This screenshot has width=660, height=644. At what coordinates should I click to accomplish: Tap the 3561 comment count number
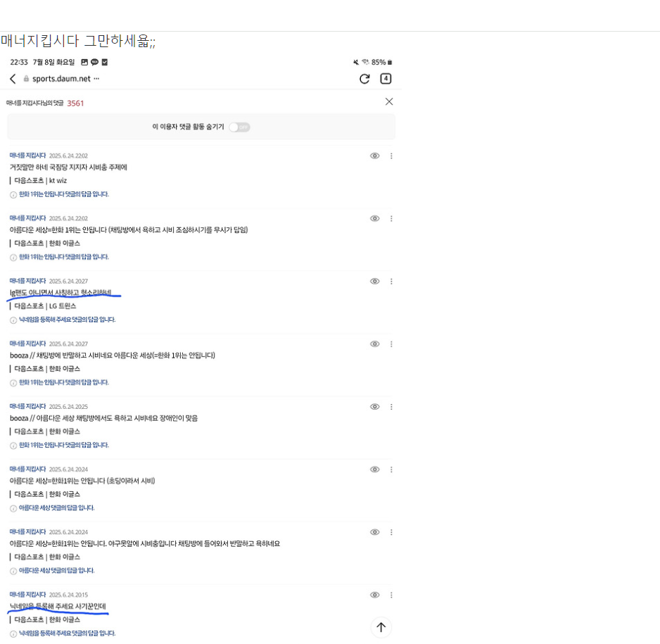(x=75, y=103)
